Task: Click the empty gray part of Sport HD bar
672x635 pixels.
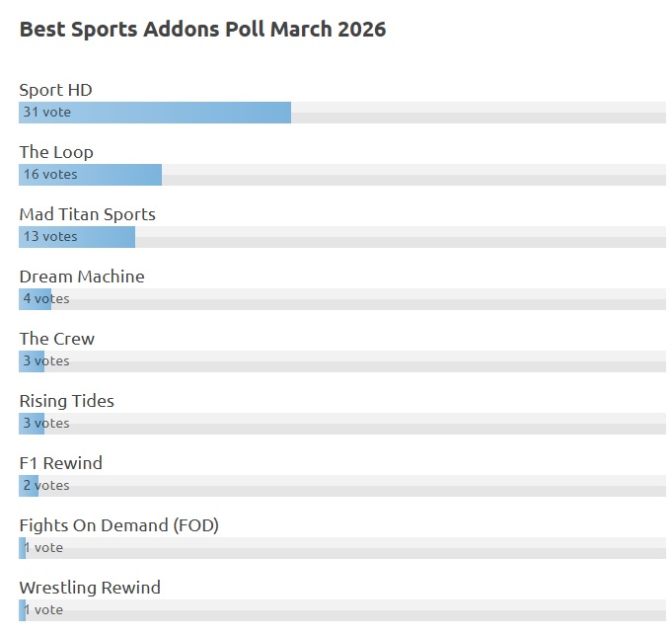Action: [x=478, y=113]
